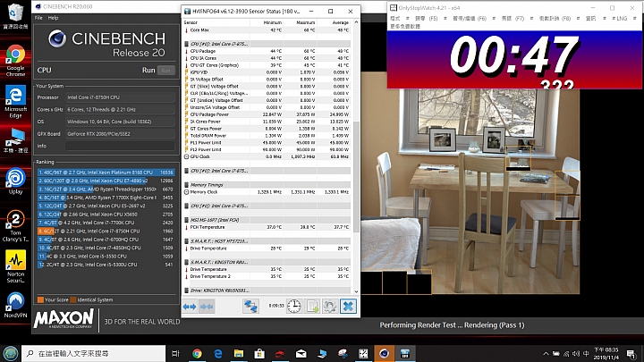Switch to Cinebench via its taskbar icon
Viewport: 644px width, 362px height.
pos(384,353)
